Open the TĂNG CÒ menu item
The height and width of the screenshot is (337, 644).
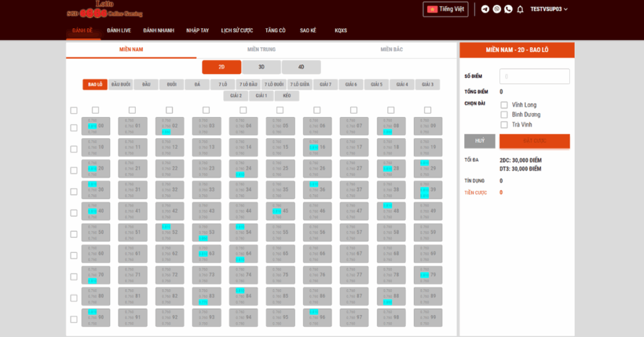click(x=275, y=30)
